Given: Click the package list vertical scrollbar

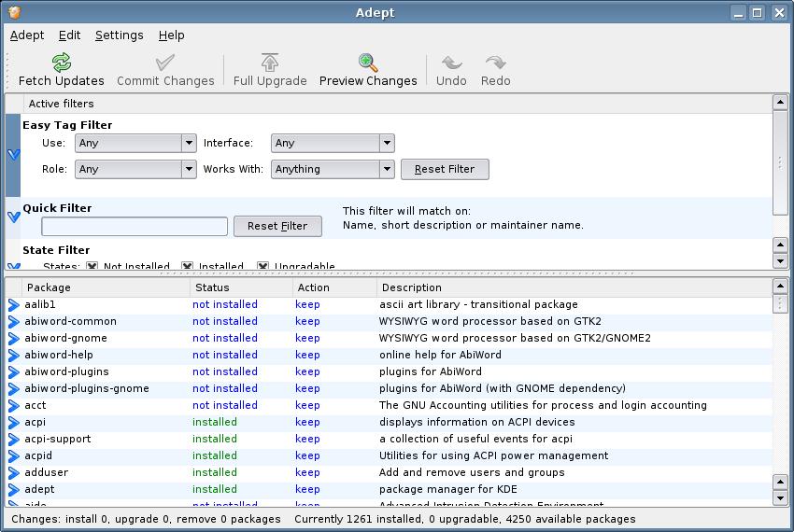Looking at the screenshot, I should coord(780,392).
